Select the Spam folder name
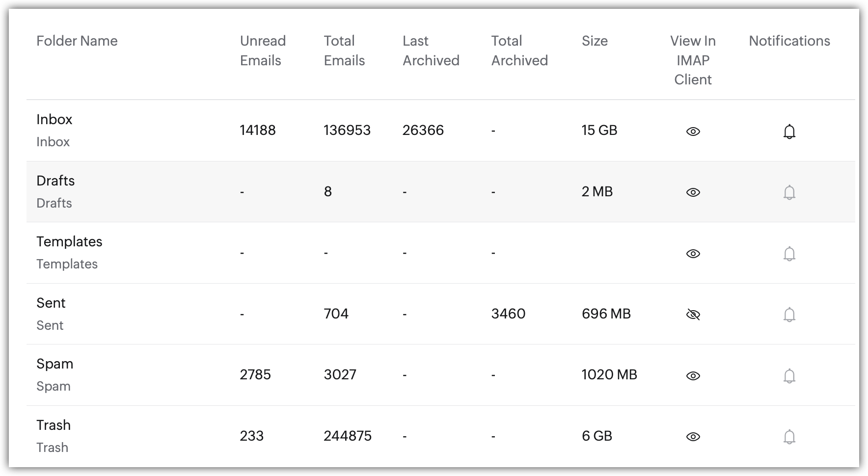The height and width of the screenshot is (476, 868). pos(54,364)
